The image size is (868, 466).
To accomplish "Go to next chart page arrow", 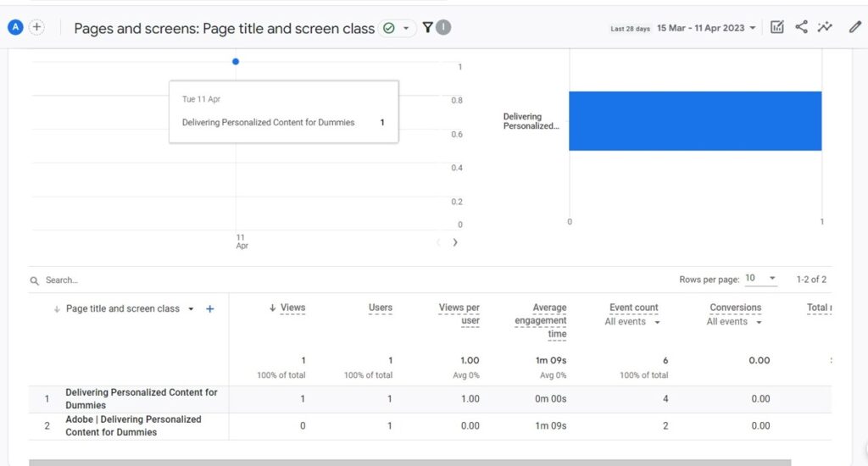I will pyautogui.click(x=455, y=242).
